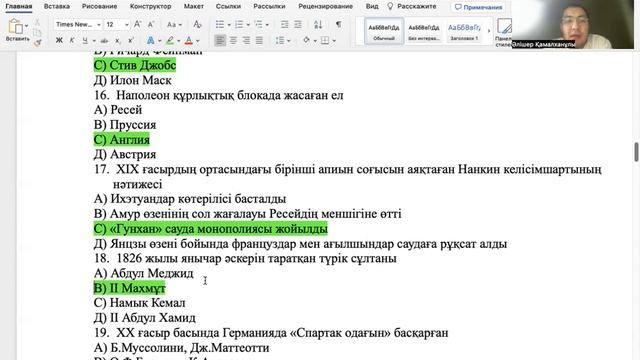Open the change case Aa dropdown
Viewport: 640px width, 360px height.
pos(174,24)
